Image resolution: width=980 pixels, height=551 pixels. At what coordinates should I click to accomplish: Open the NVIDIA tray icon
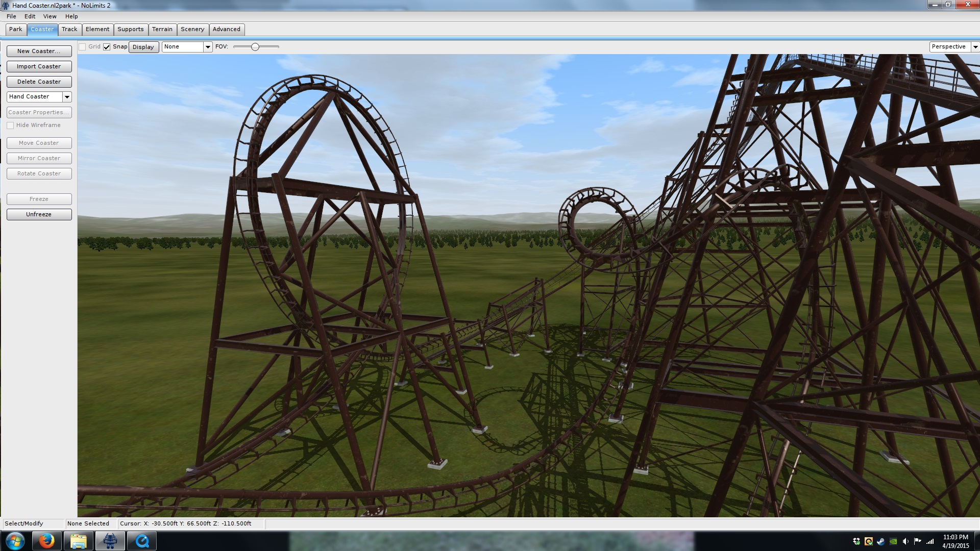pyautogui.click(x=893, y=541)
